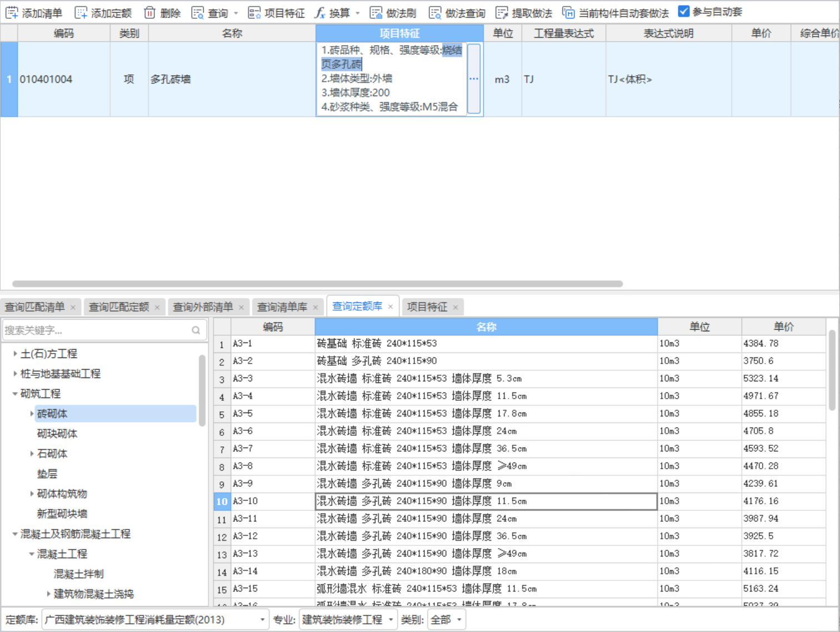Image resolution: width=840 pixels, height=632 pixels.
Task: Collapse the 混凝土工程 tree node
Action: [32, 554]
